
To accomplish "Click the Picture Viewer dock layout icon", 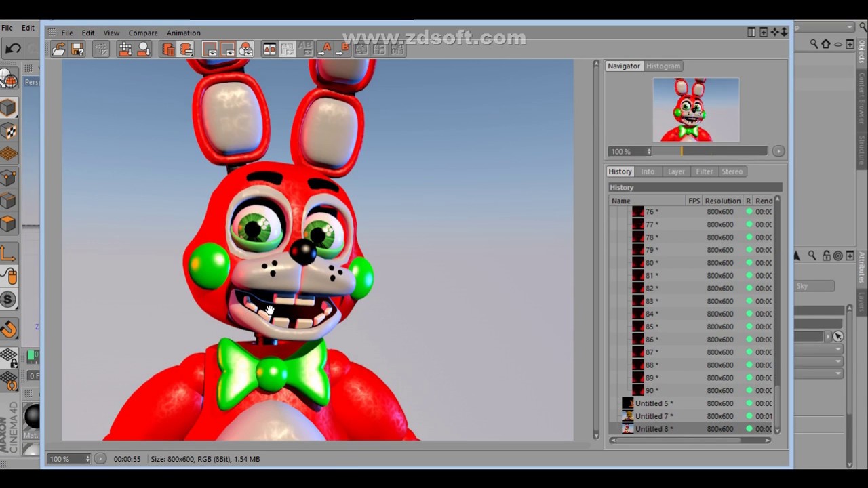I will pyautogui.click(x=751, y=33).
